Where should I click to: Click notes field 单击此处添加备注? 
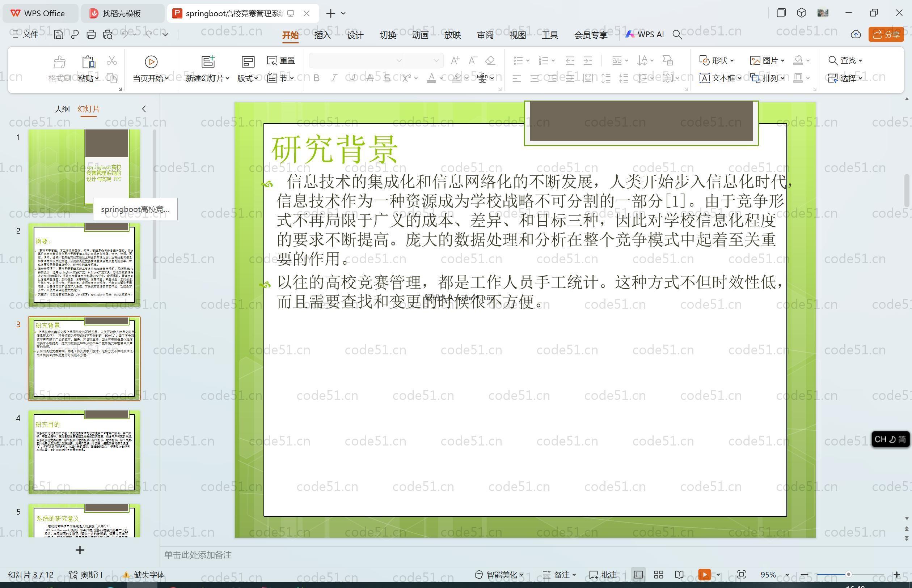click(x=198, y=555)
